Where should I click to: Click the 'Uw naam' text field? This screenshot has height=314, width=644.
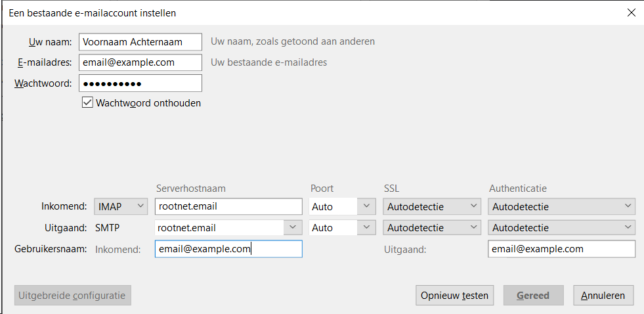point(140,41)
